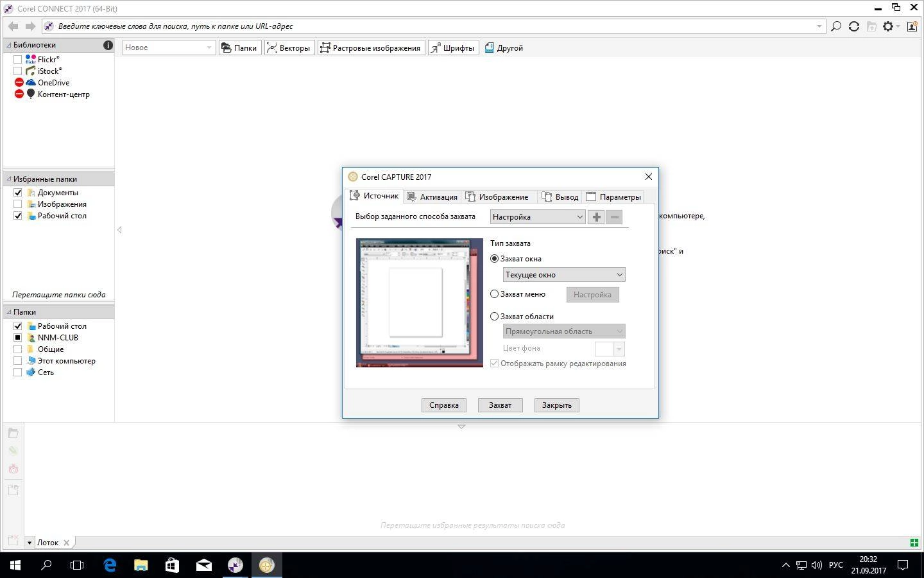
Task: Toggle the Папки filter button
Action: pyautogui.click(x=239, y=48)
